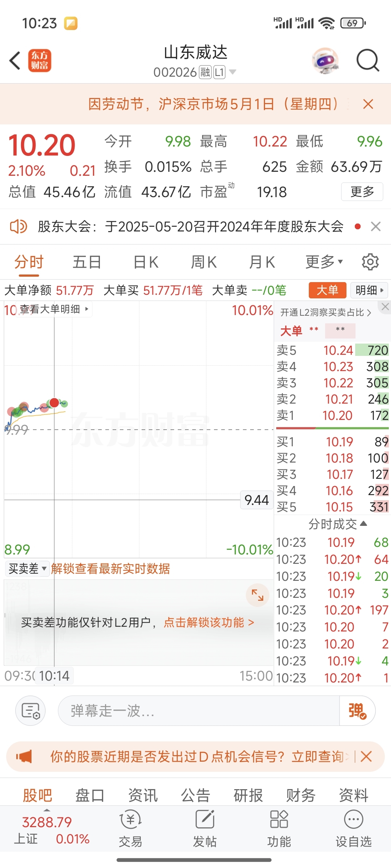Open the 明细 detail toggle

pyautogui.click(x=369, y=290)
